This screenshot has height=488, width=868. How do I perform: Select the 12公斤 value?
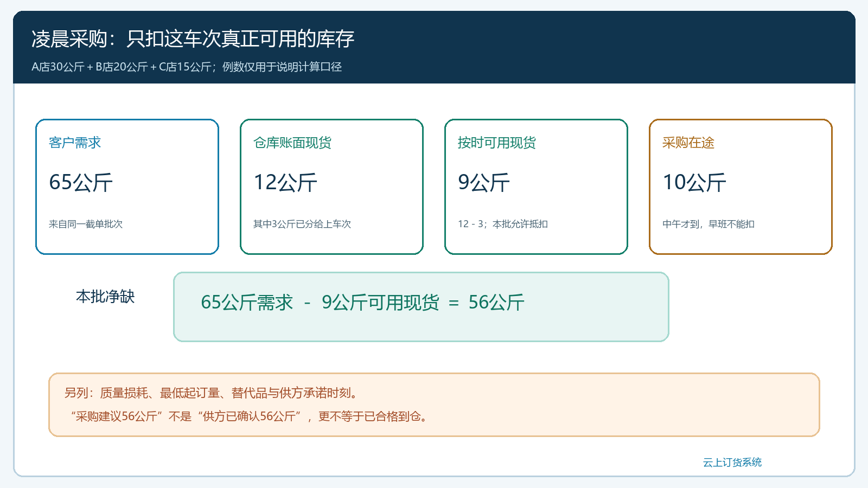pos(285,182)
